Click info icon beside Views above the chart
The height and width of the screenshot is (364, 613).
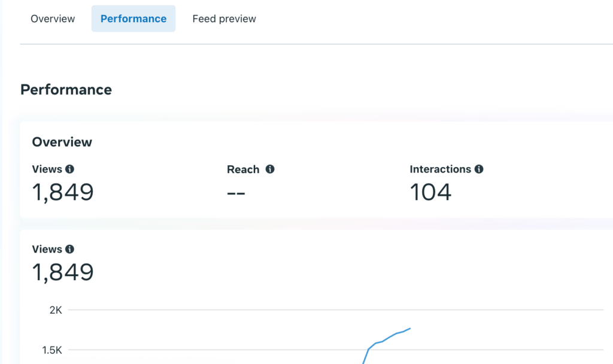(x=70, y=249)
